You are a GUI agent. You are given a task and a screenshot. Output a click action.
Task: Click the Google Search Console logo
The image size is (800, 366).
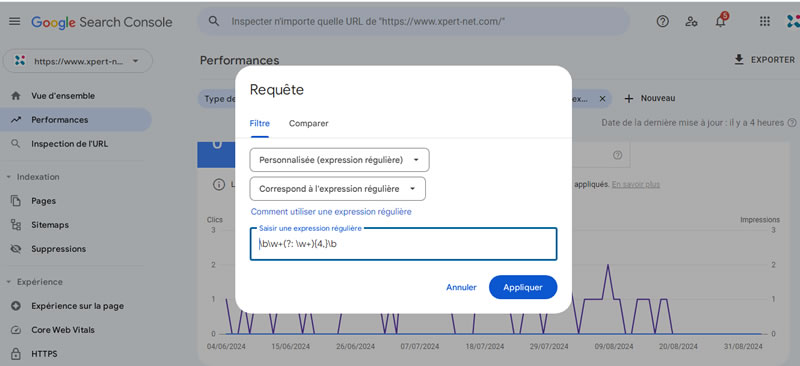pyautogui.click(x=102, y=22)
